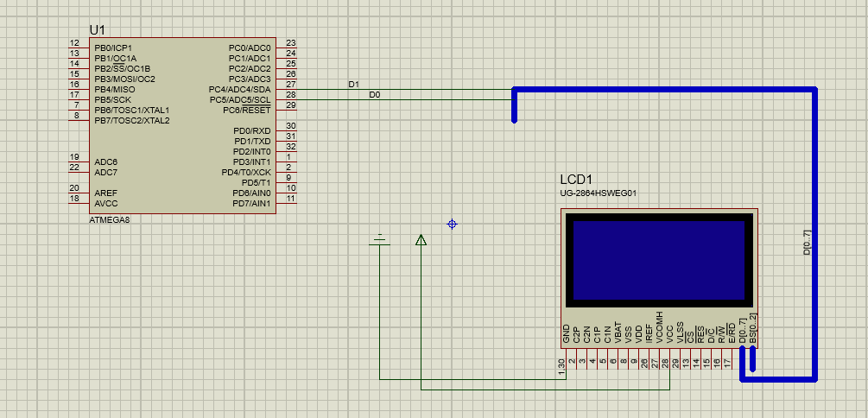Select the PC6/RESET pin 29

point(287,110)
